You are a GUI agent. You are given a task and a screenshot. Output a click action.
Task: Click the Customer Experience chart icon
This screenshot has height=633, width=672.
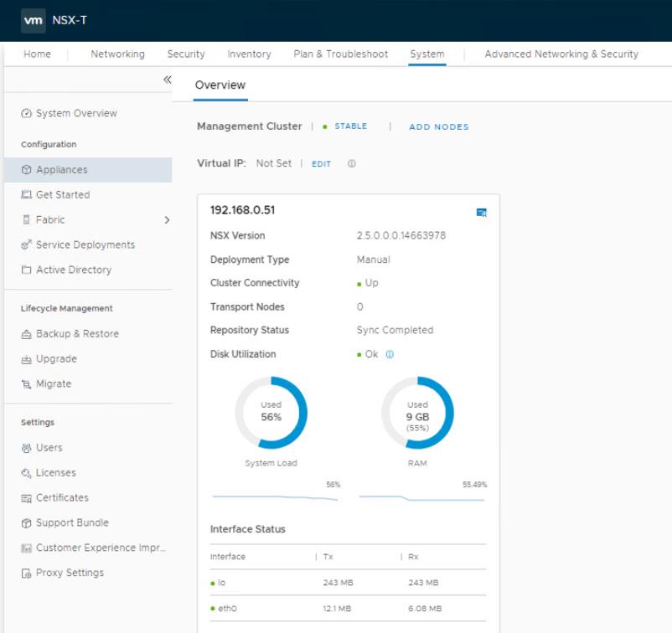coord(26,548)
